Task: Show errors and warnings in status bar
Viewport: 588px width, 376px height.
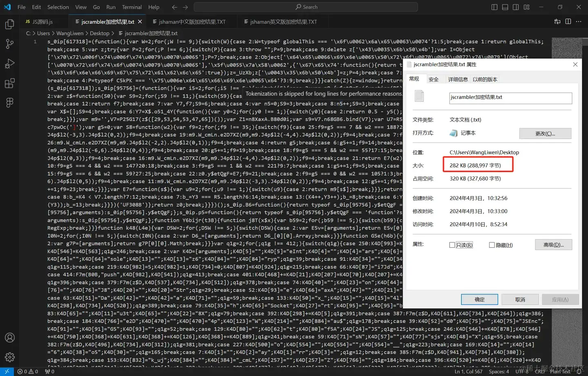Action: click(28, 372)
